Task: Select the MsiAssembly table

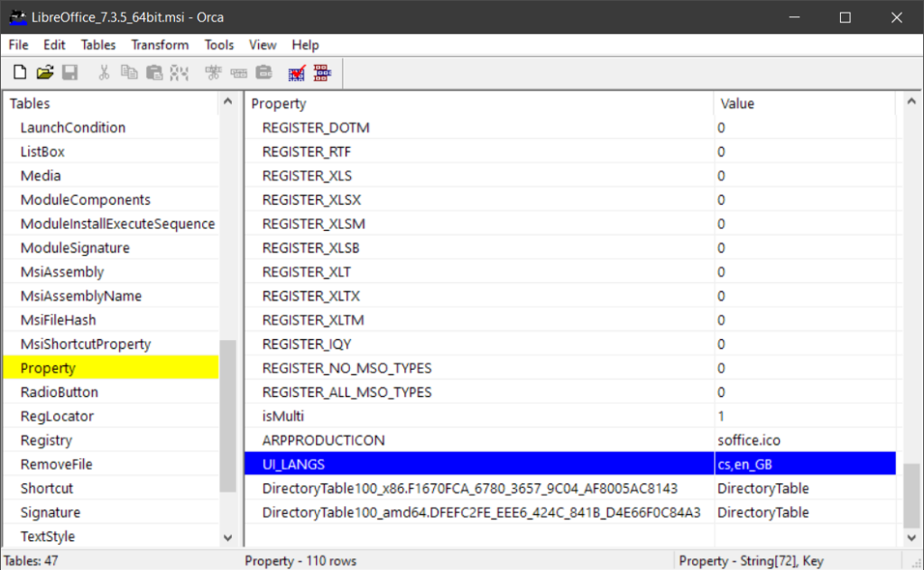Action: [111, 272]
